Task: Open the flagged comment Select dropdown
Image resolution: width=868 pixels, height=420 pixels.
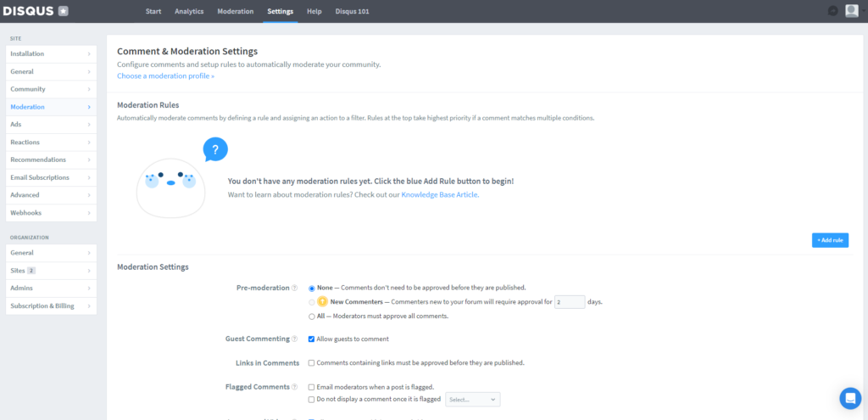Action: click(472, 399)
